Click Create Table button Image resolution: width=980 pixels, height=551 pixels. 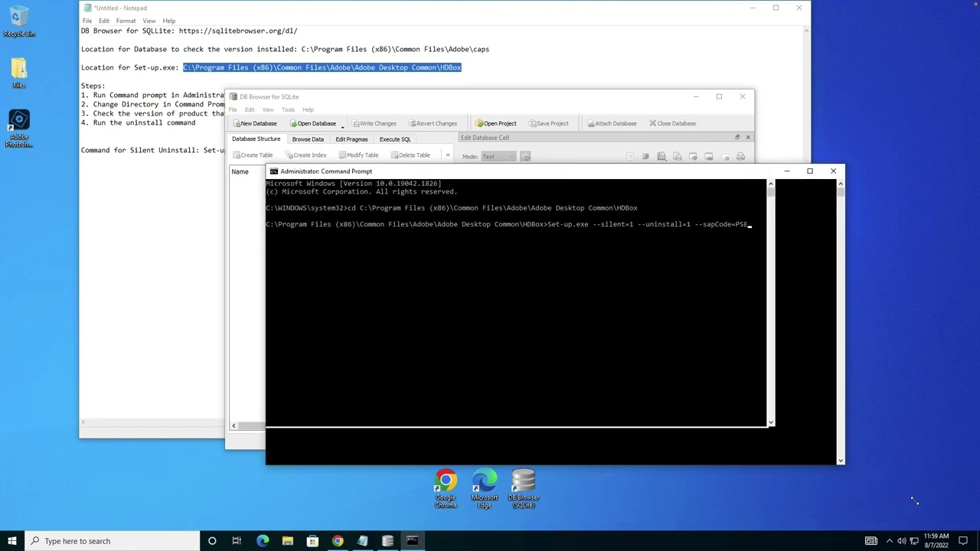tap(253, 155)
